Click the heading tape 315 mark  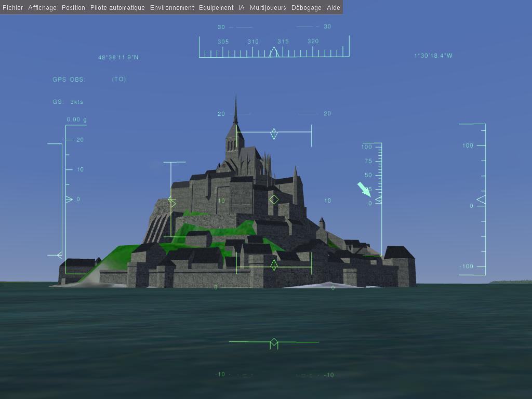click(x=283, y=42)
